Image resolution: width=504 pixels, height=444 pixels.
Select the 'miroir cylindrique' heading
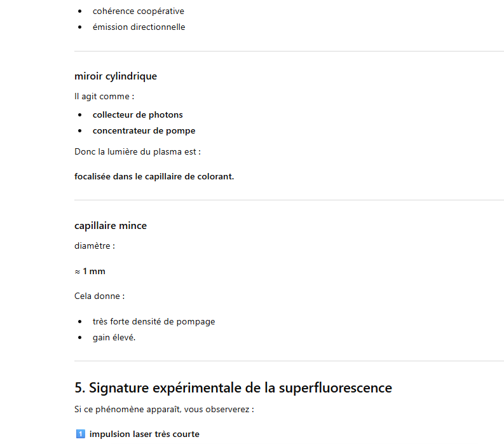coord(116,76)
